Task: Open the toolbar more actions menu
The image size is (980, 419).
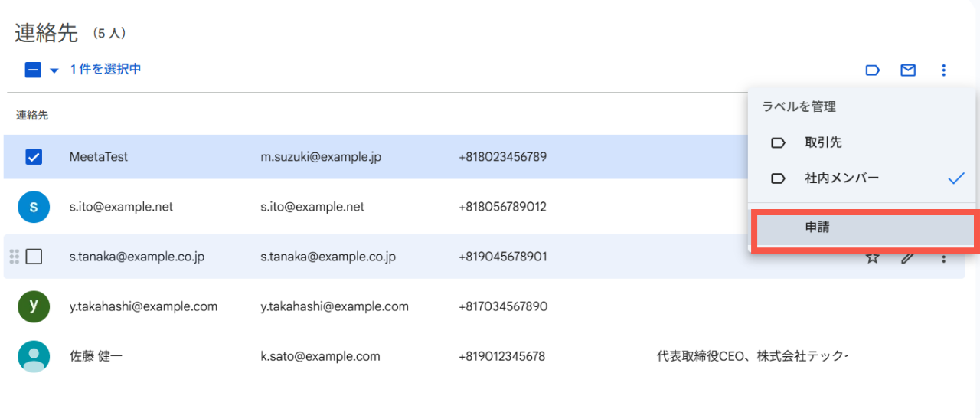Action: [x=943, y=70]
